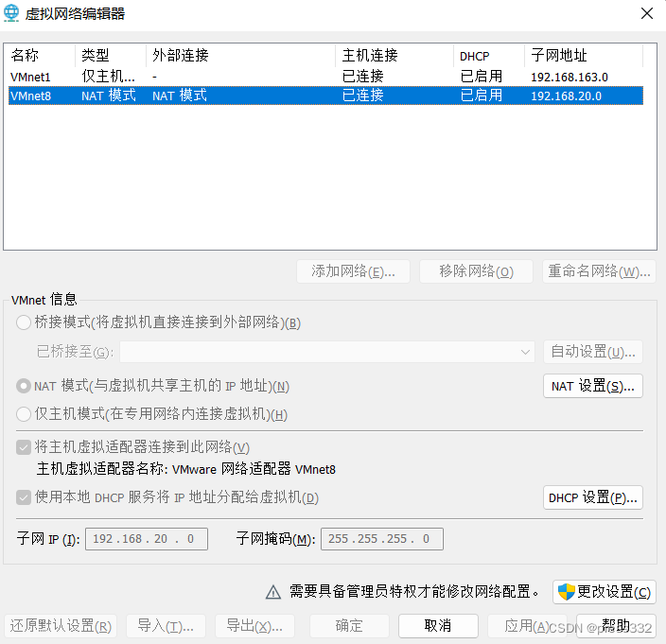Click 移除网络(O) button
The width and height of the screenshot is (666, 644).
click(x=476, y=271)
